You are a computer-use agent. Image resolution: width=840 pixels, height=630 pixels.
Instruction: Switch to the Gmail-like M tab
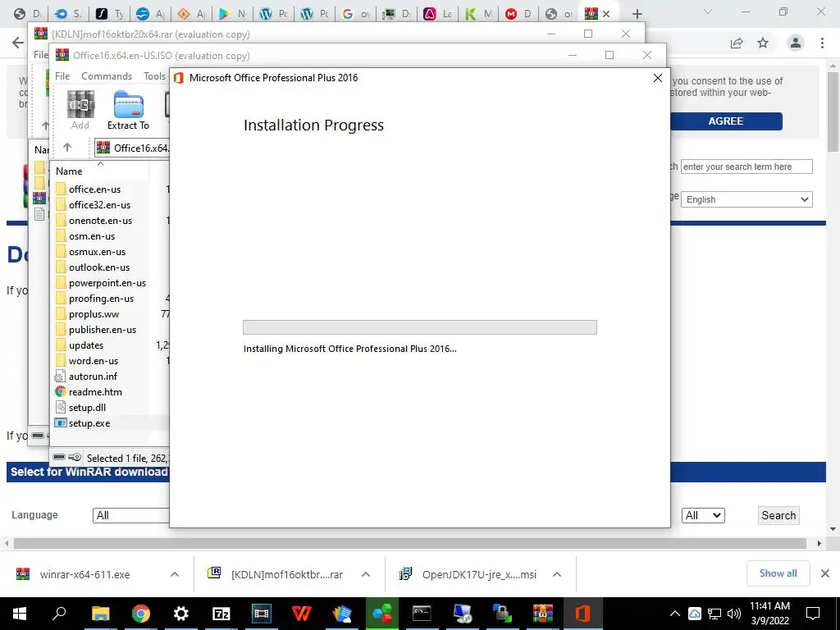518,14
